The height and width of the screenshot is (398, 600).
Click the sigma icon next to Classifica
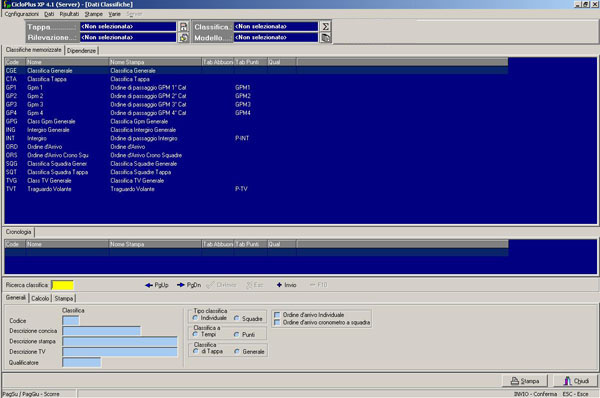(x=325, y=26)
